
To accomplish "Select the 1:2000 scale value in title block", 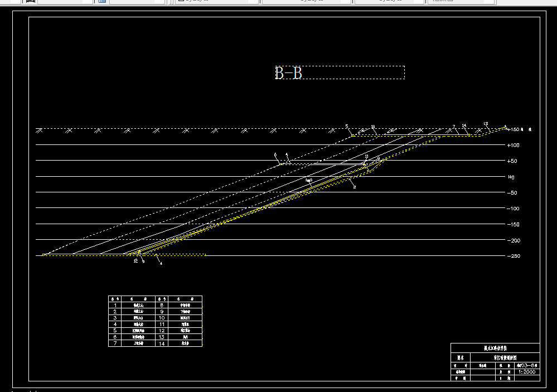I will point(527,372).
